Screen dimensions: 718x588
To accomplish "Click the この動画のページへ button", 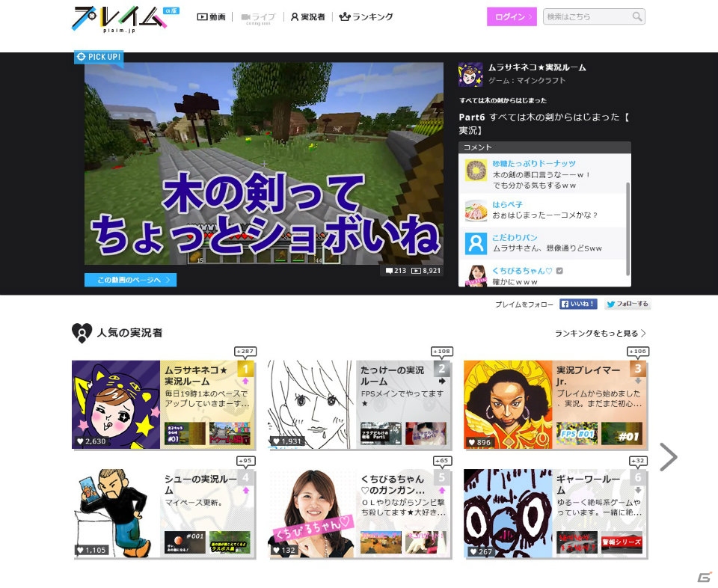I will click(x=130, y=280).
